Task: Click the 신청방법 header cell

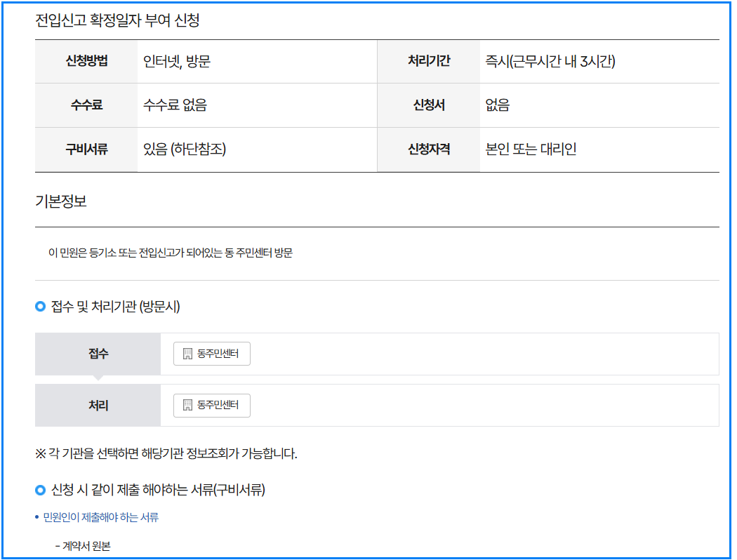Action: coord(86,61)
